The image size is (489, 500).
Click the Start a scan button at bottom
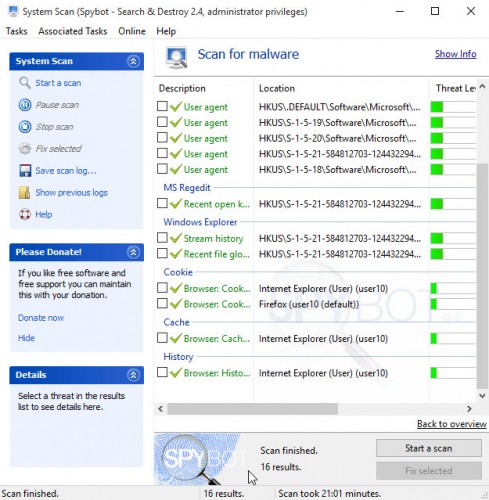429,448
